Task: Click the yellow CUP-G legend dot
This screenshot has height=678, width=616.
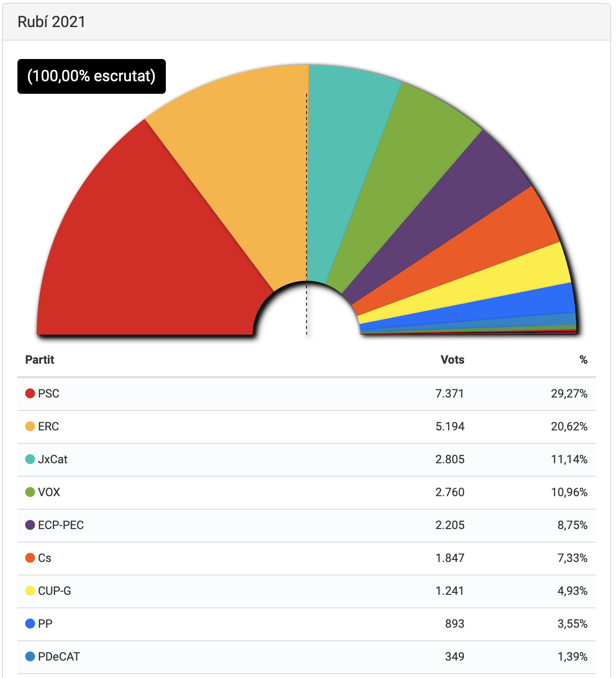Action: 30,591
